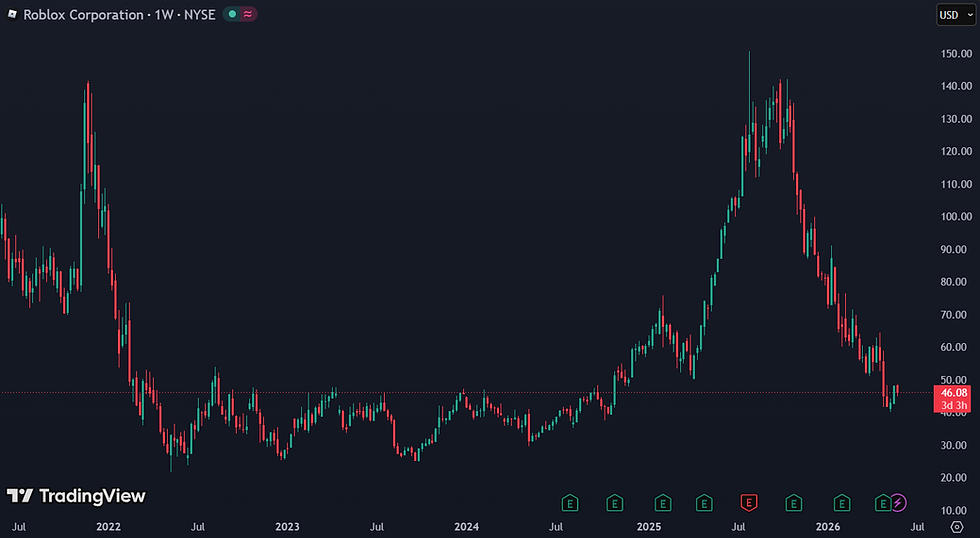
Task: Click the 2026 time axis label
Action: click(828, 527)
